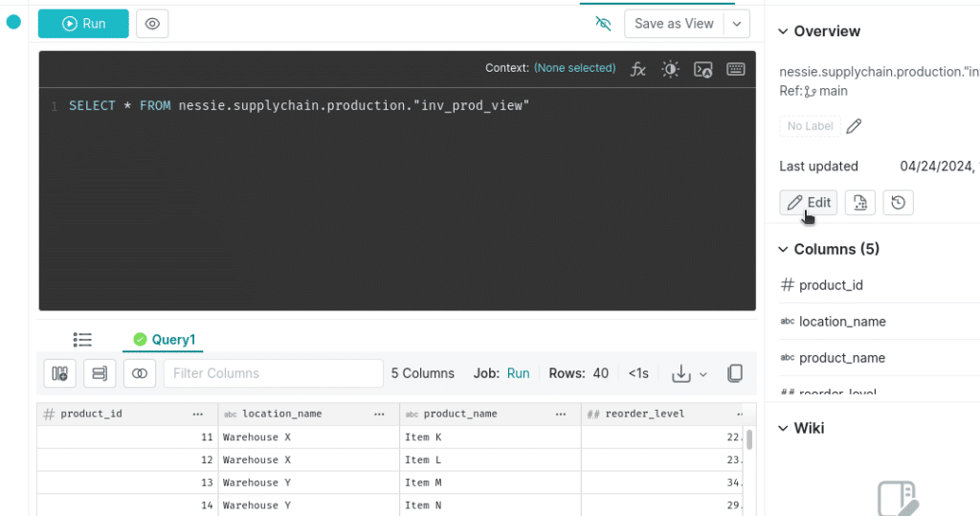Click the document details icon beside Edit
980x516 pixels.
pyautogui.click(x=860, y=203)
